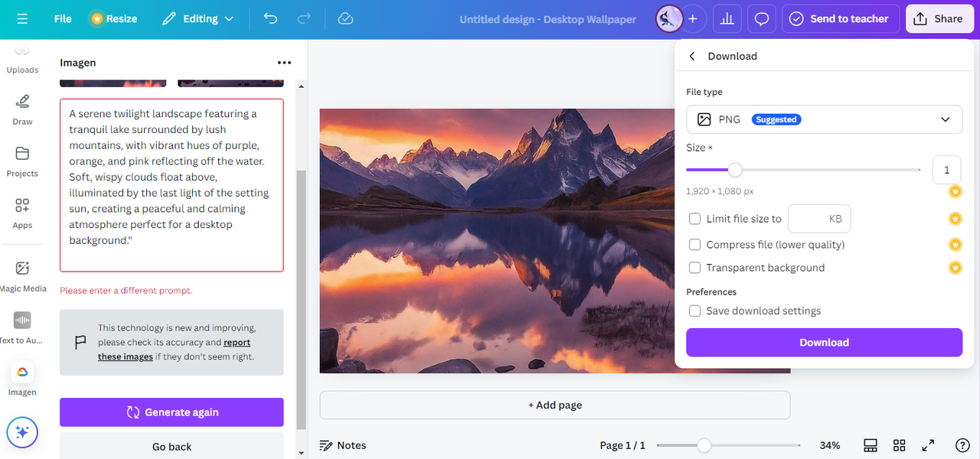Screen dimensions: 980x459
Task: Click the zoom slider handle
Action: click(x=704, y=445)
